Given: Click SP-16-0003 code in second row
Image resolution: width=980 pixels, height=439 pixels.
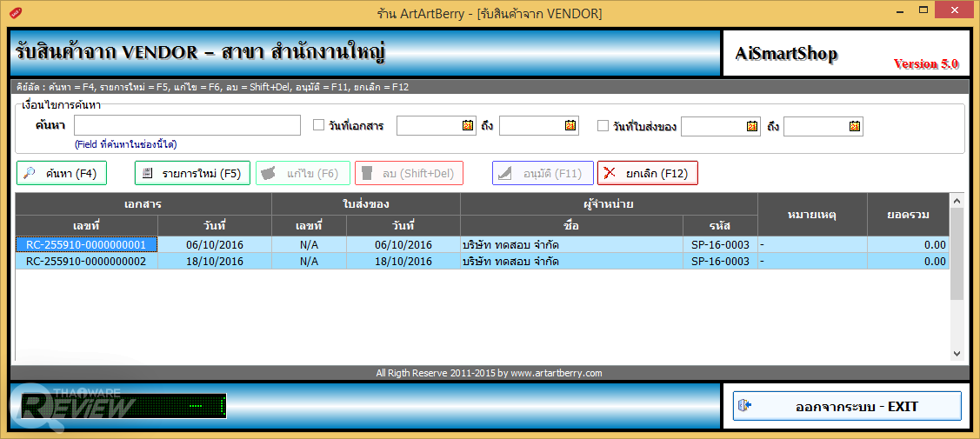Looking at the screenshot, I should [x=720, y=261].
